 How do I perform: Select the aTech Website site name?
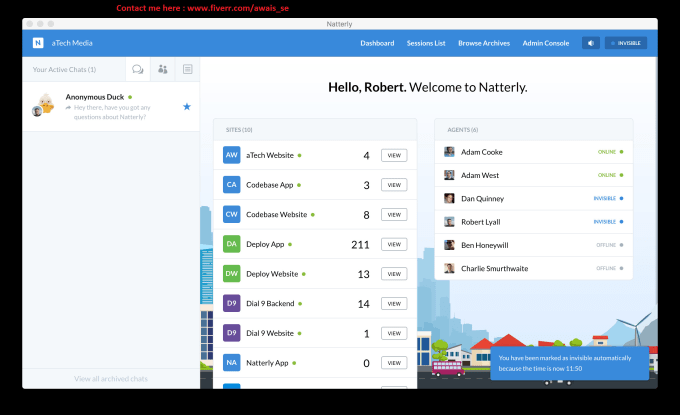click(x=270, y=155)
